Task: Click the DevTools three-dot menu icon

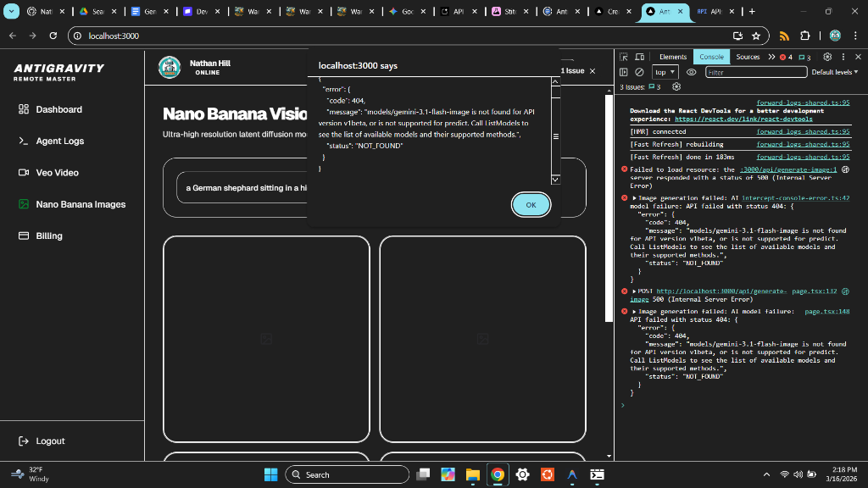Action: (x=843, y=57)
